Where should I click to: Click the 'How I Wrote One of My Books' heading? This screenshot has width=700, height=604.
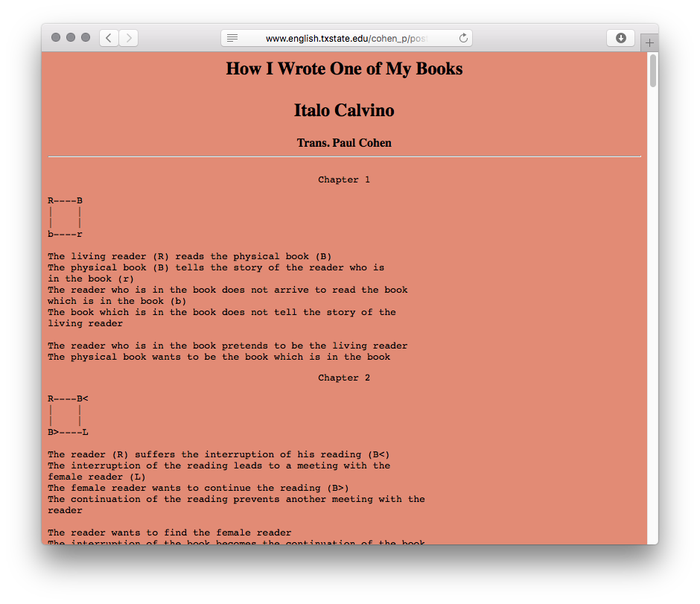pos(344,69)
